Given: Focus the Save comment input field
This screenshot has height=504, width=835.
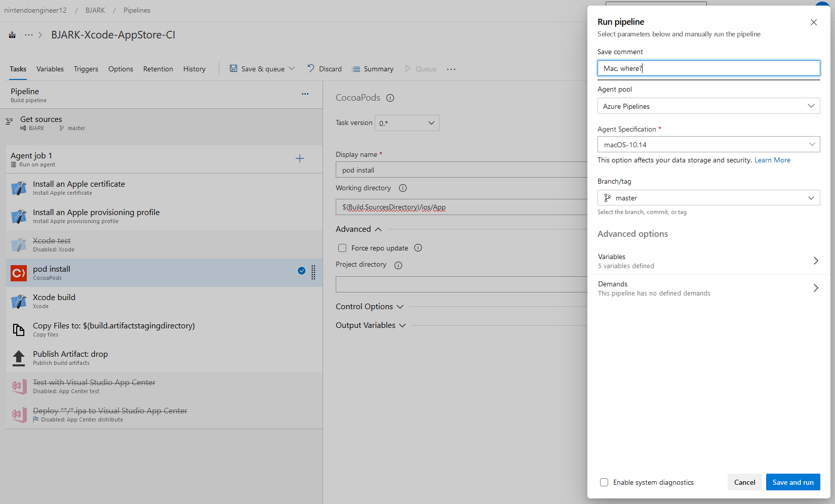Looking at the screenshot, I should 708,68.
